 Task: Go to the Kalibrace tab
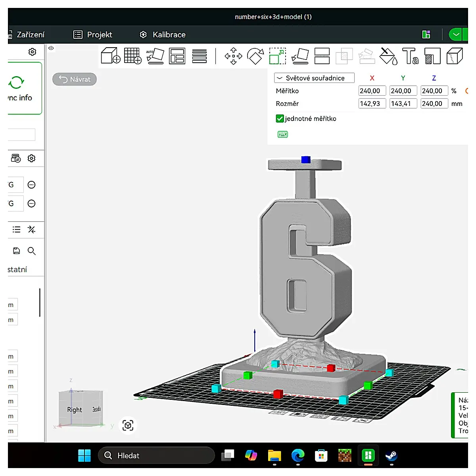point(163,35)
